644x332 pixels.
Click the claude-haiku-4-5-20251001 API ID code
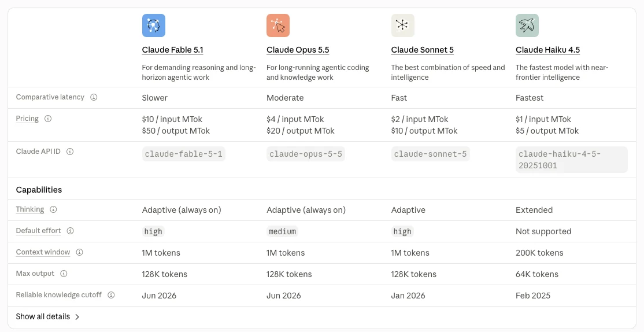pyautogui.click(x=571, y=160)
